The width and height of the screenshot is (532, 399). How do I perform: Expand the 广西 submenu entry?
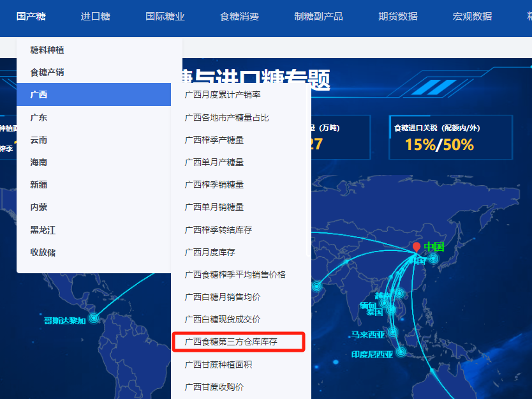click(x=94, y=94)
